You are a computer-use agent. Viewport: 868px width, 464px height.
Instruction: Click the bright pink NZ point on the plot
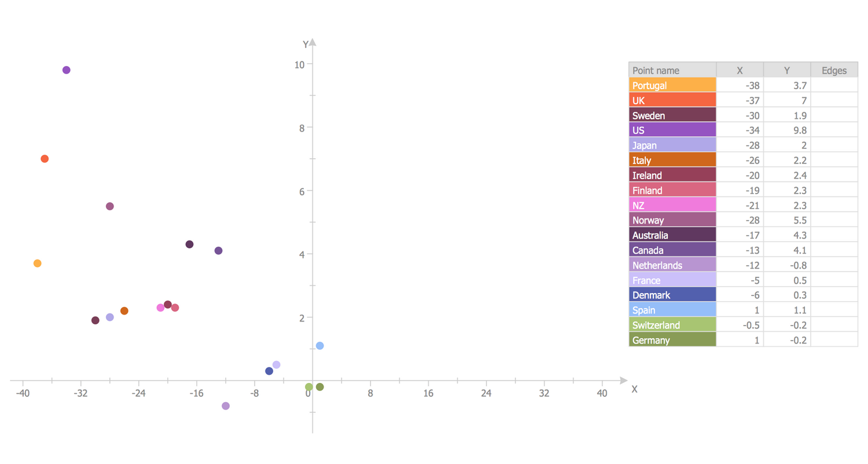(x=160, y=308)
